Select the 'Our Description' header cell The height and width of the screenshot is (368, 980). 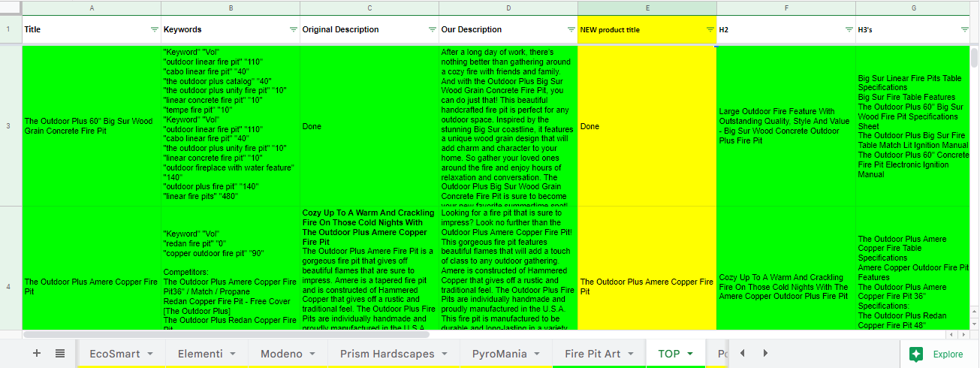tap(508, 30)
